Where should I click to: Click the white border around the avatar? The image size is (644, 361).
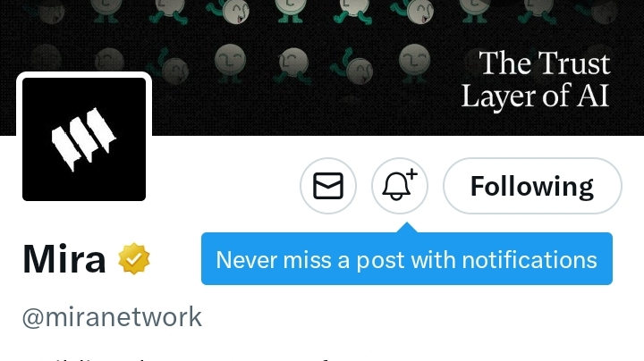click(84, 74)
